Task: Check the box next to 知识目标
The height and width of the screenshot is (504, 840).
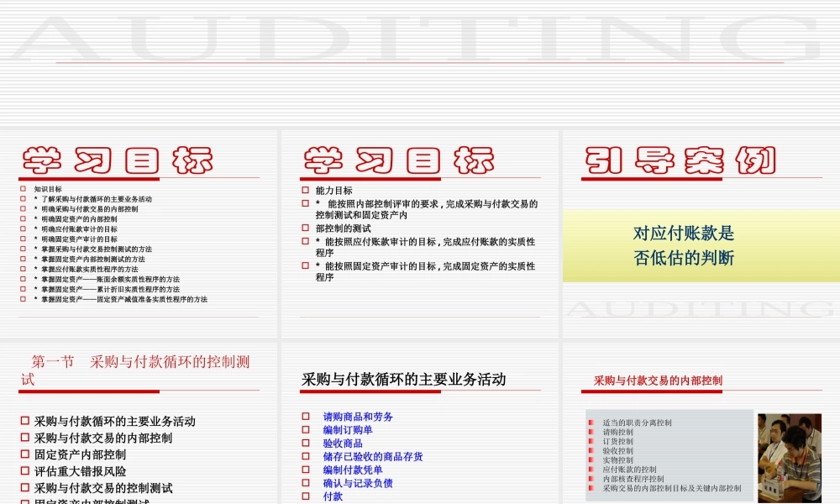Action: coord(22,190)
